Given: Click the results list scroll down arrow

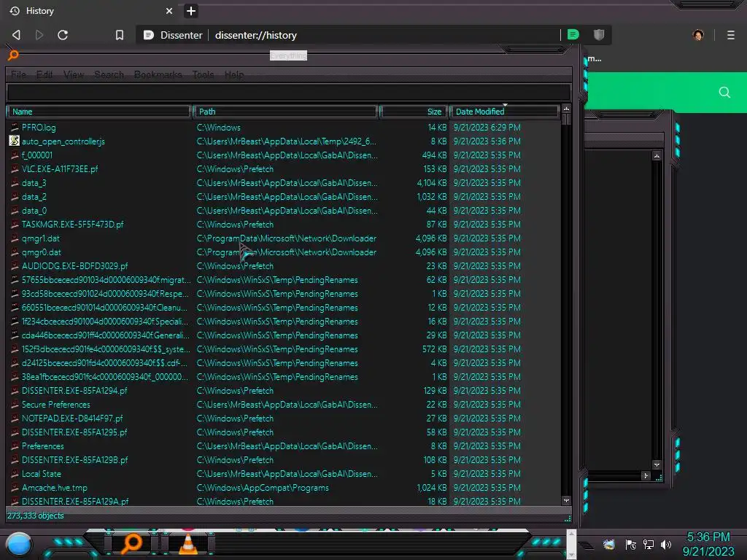Looking at the screenshot, I should tap(566, 500).
